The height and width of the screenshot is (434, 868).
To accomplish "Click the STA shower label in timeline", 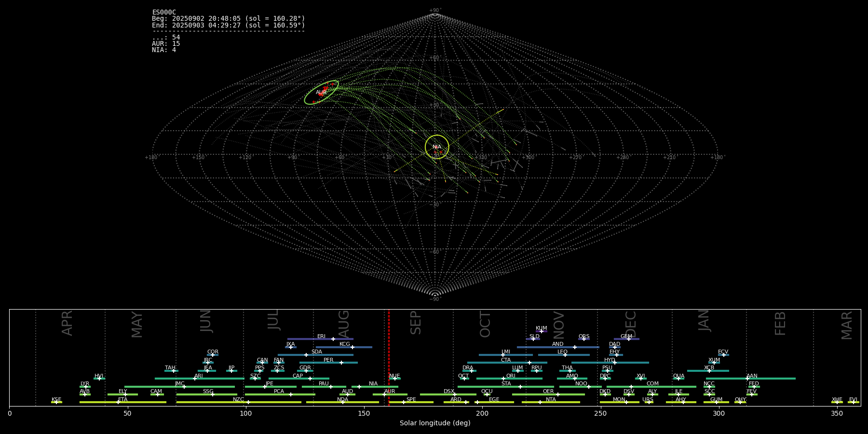I will [x=506, y=384].
